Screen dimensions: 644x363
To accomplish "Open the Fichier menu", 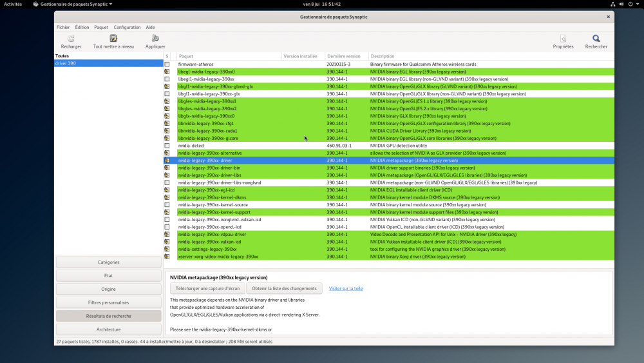I will 63,27.
